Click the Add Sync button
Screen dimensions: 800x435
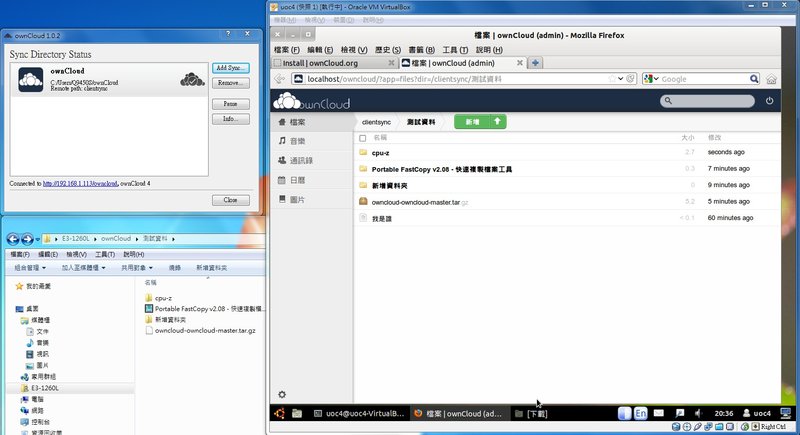[x=231, y=68]
